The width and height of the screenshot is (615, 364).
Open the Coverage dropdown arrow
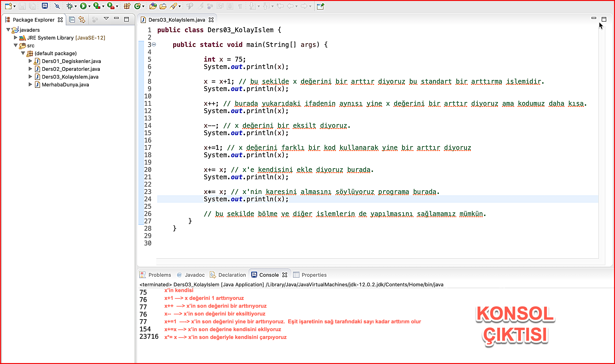[x=103, y=7]
